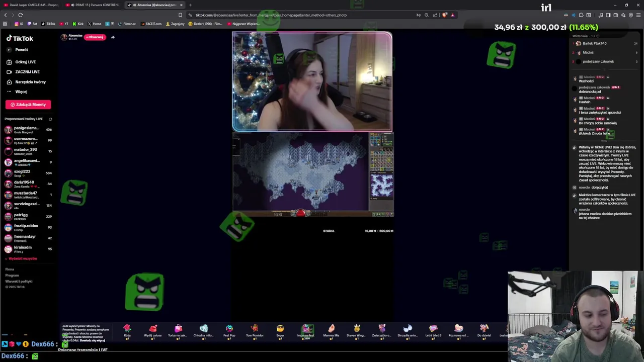Open musztarda47 LIVE creator row

click(28, 195)
